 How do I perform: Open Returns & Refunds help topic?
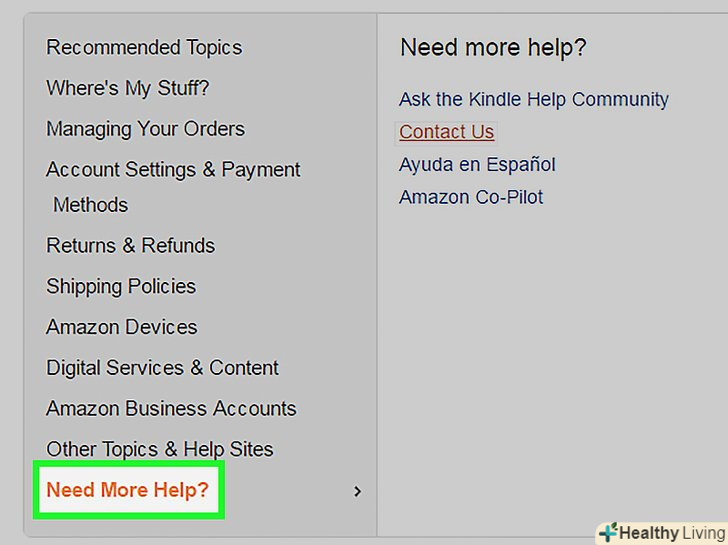coord(130,245)
